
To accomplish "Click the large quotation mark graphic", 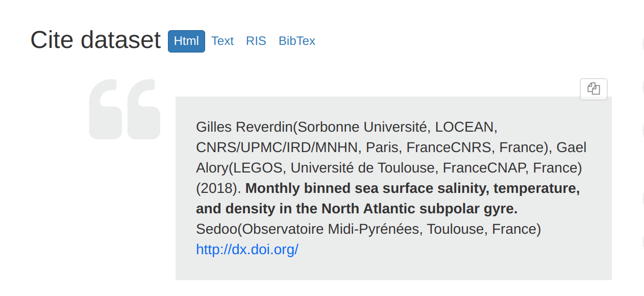I will click(x=125, y=109).
